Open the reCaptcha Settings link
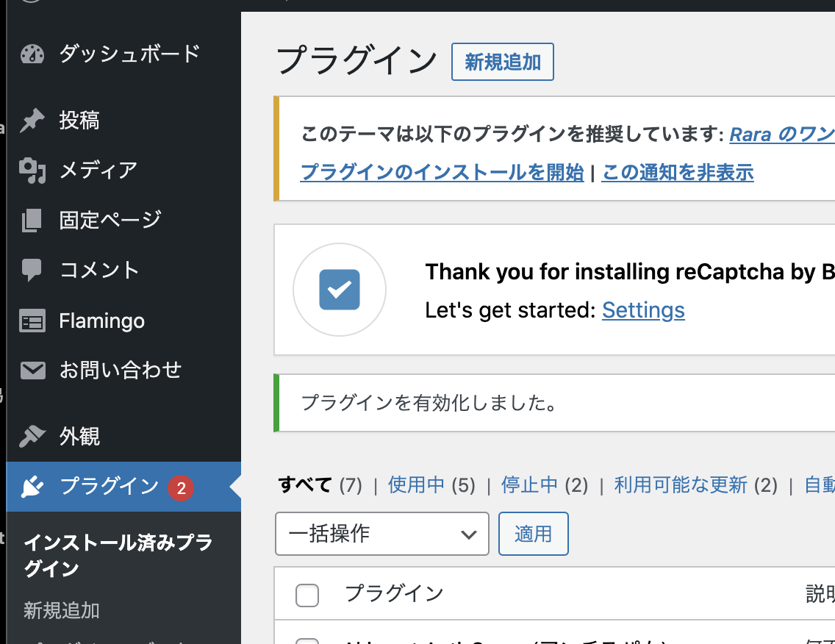 click(643, 310)
